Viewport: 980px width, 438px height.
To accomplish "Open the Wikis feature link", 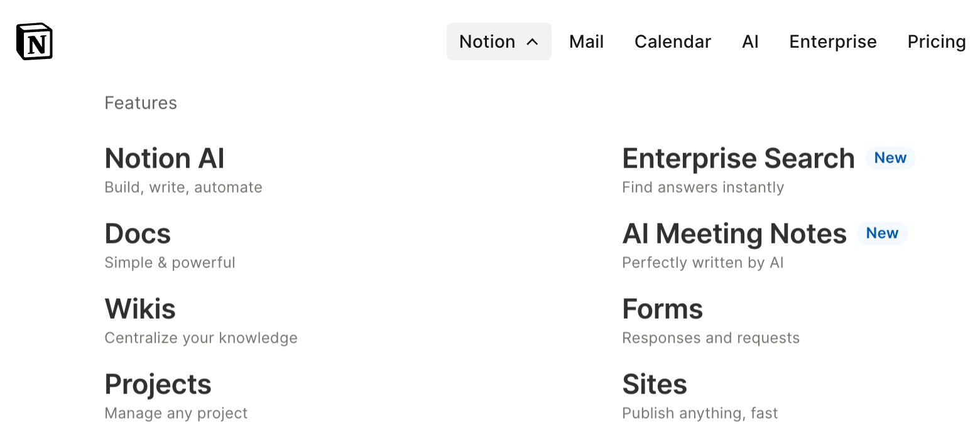I will coord(140,309).
